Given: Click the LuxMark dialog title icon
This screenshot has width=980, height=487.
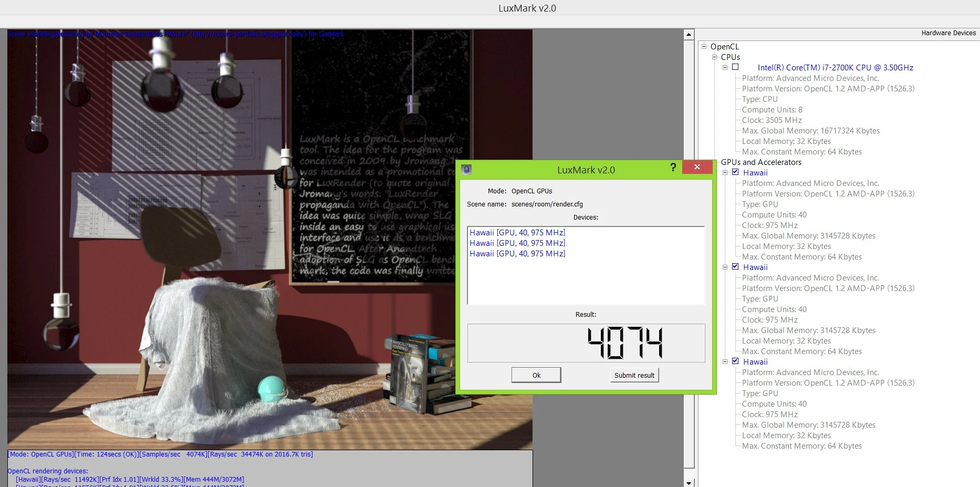Looking at the screenshot, I should (466, 170).
